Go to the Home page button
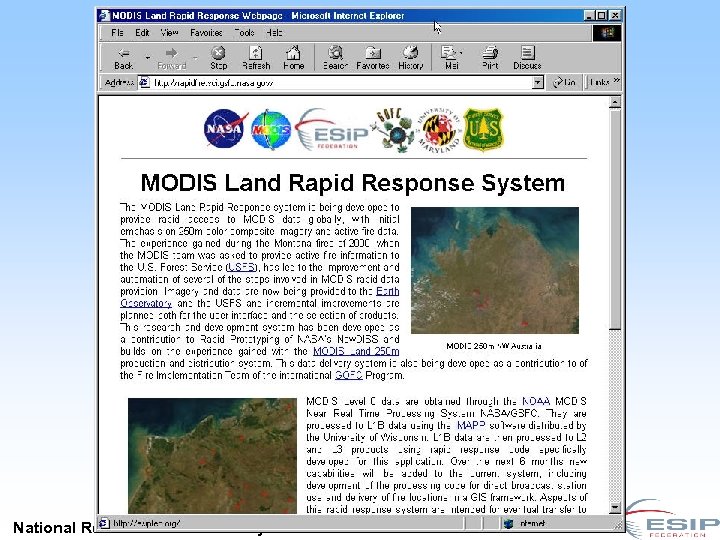720x540 pixels. [x=293, y=58]
